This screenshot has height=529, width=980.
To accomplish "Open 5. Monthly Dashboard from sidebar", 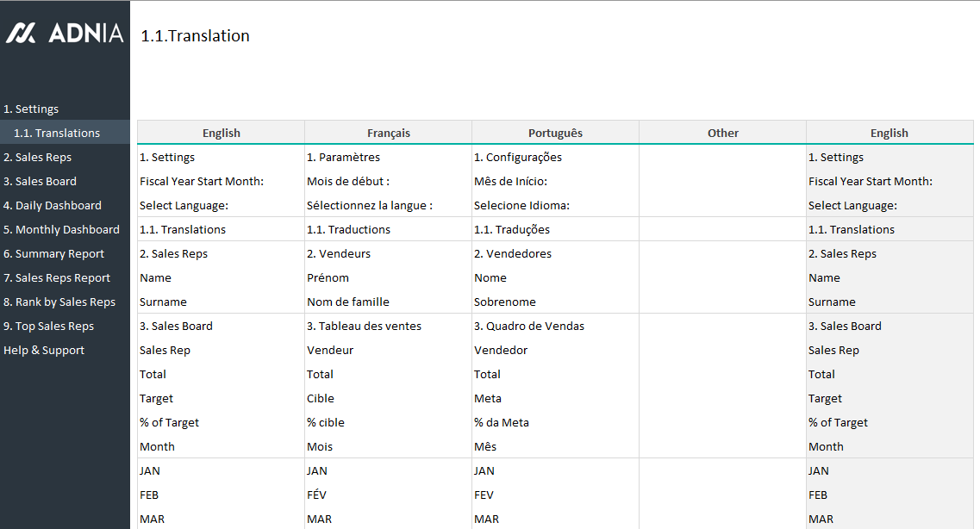I will (x=61, y=230).
